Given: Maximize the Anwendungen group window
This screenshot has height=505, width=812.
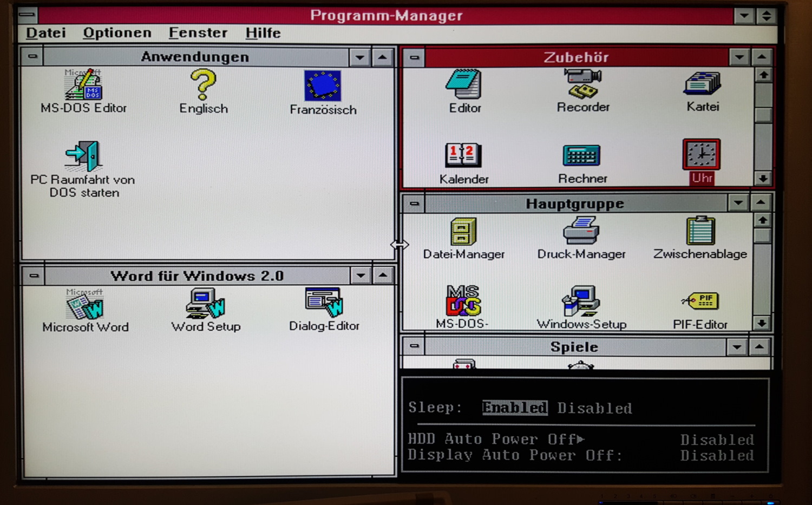Looking at the screenshot, I should point(382,57).
